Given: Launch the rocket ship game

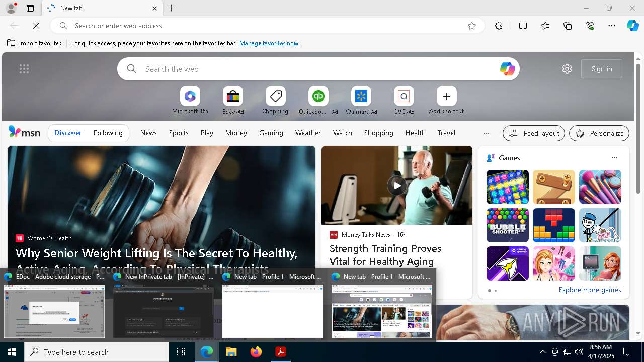Looking at the screenshot, I should (x=507, y=263).
